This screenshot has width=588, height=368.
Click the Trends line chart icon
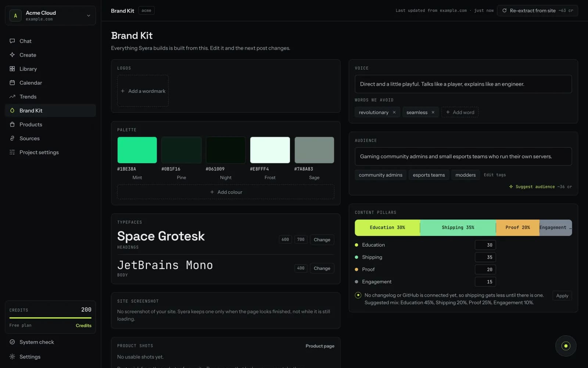[12, 97]
